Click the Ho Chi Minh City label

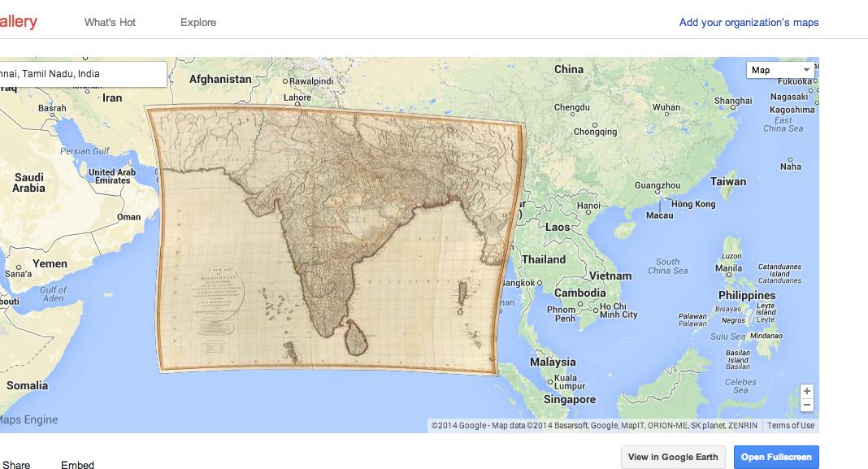pos(618,310)
